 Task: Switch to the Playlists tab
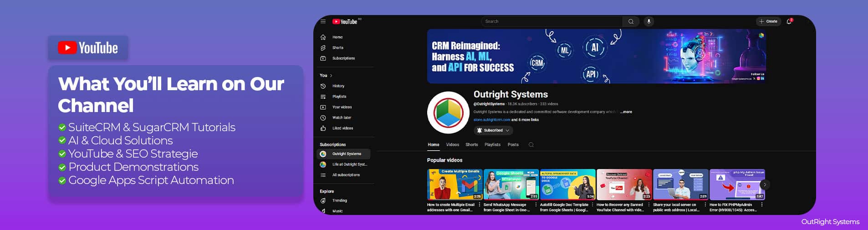tap(492, 145)
